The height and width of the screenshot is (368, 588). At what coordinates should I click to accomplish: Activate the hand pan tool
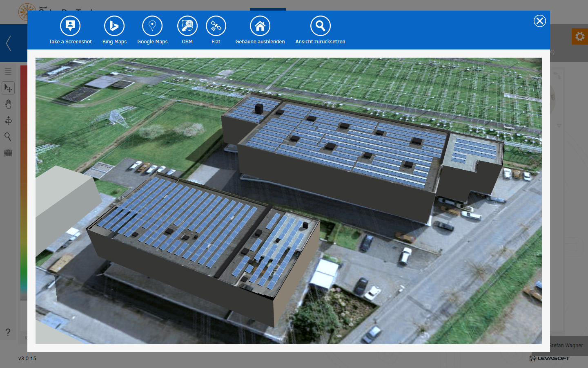coord(8,104)
